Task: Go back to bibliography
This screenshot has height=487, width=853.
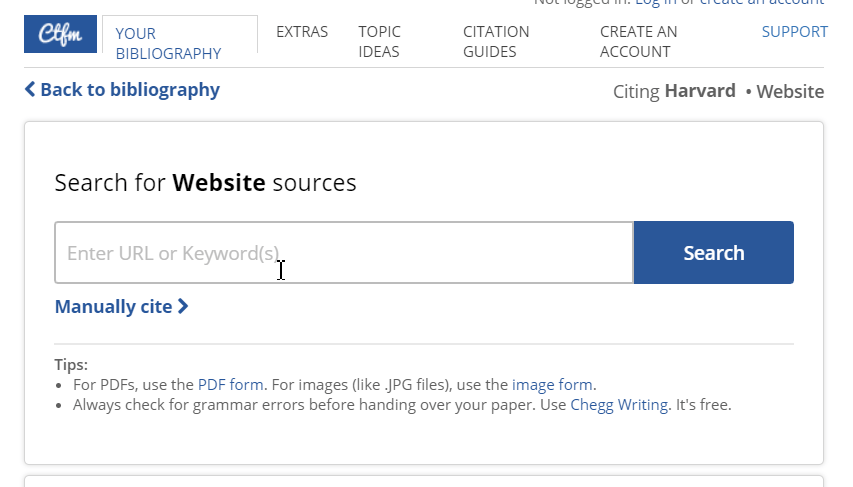Action: (x=122, y=90)
